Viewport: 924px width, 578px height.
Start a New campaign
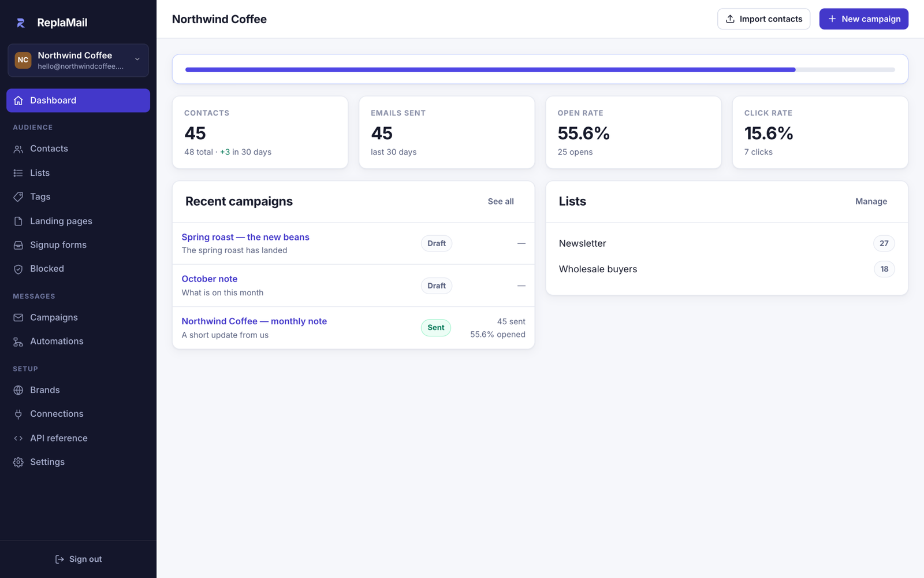point(863,19)
